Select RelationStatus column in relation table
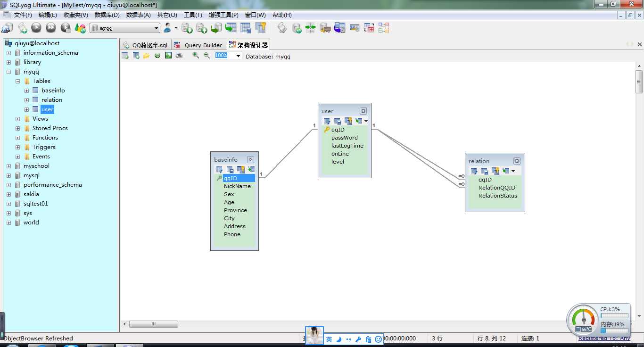644x347 pixels. point(498,196)
